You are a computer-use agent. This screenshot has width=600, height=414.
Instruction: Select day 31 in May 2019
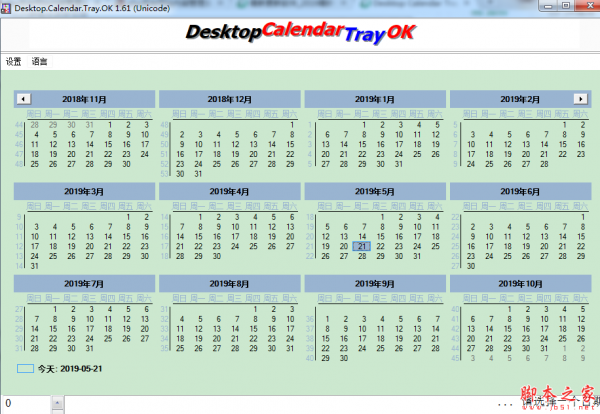[x=417, y=256]
